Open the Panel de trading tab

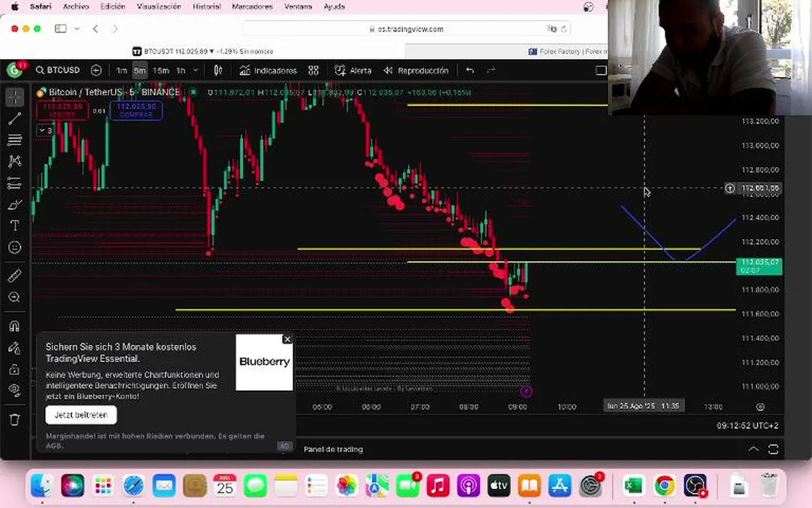[333, 449]
